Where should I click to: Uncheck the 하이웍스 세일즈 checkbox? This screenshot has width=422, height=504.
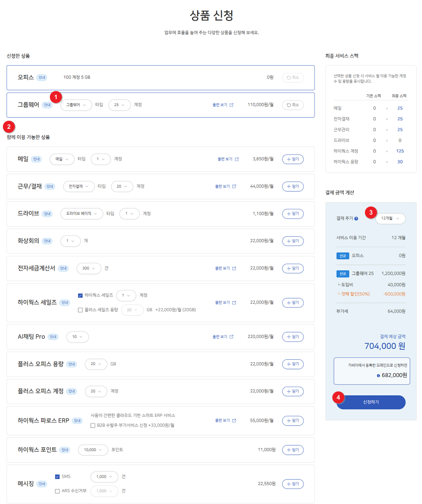(x=80, y=296)
